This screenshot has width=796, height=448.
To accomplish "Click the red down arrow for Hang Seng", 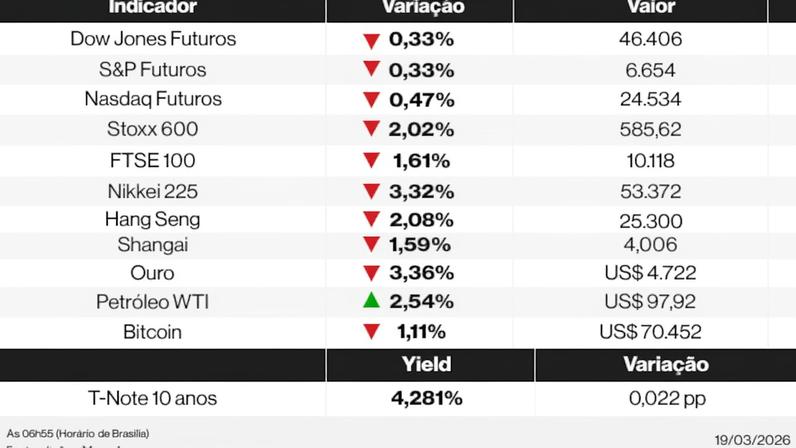I will (x=372, y=220).
